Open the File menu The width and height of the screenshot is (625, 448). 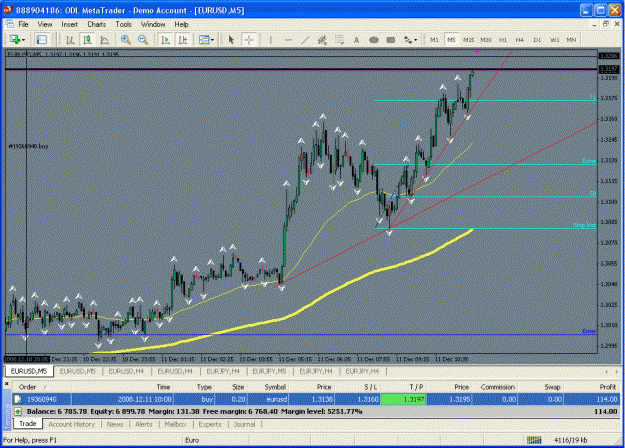[x=23, y=24]
